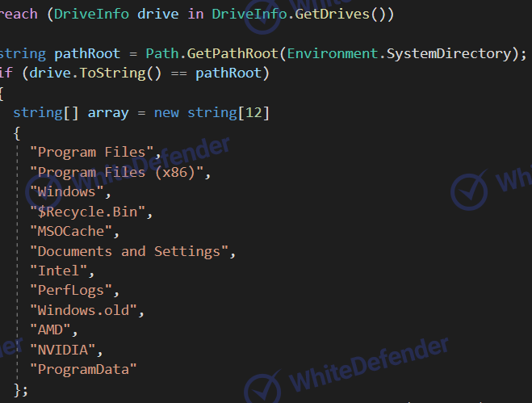Click the "AMD" string entry
532x403 pixels.
[50, 330]
